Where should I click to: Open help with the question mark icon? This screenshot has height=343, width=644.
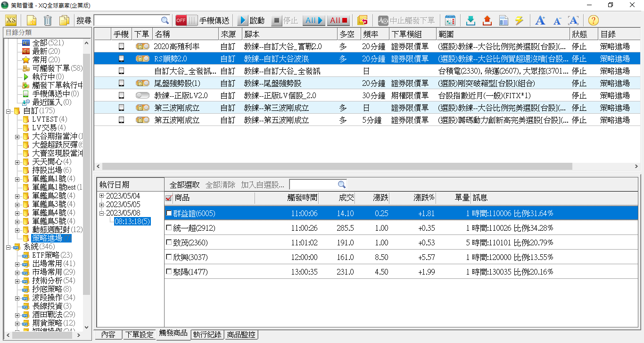tap(594, 20)
